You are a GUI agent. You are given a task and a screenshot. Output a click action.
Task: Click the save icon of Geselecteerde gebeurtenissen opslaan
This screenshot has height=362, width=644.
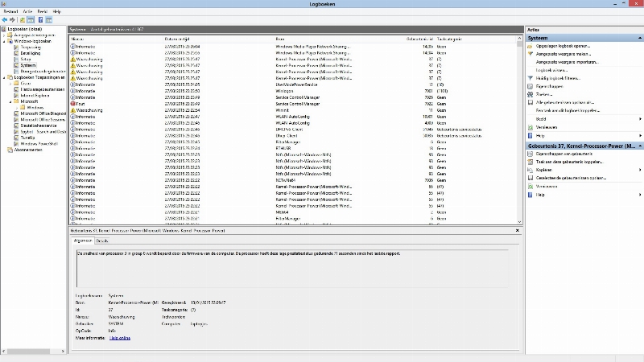click(530, 178)
